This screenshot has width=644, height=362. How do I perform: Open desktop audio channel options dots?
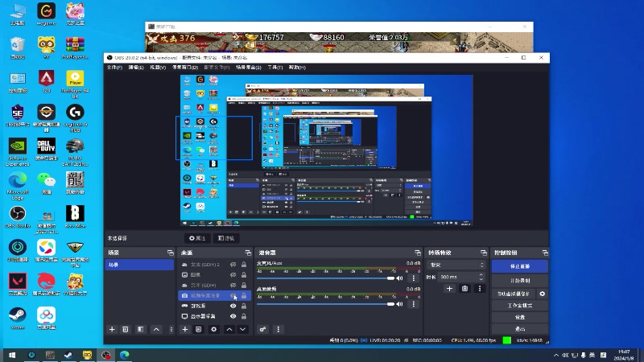click(414, 304)
